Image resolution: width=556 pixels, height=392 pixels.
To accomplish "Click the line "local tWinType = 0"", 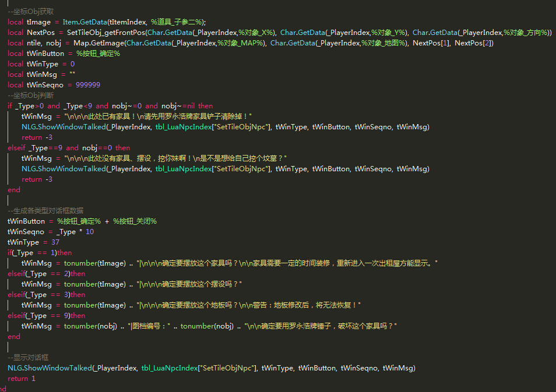I will (x=41, y=64).
